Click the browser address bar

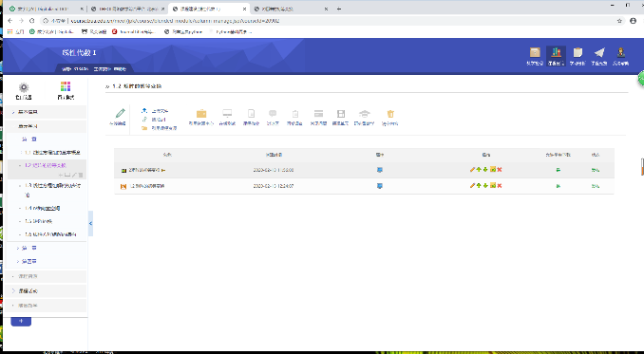[329, 21]
